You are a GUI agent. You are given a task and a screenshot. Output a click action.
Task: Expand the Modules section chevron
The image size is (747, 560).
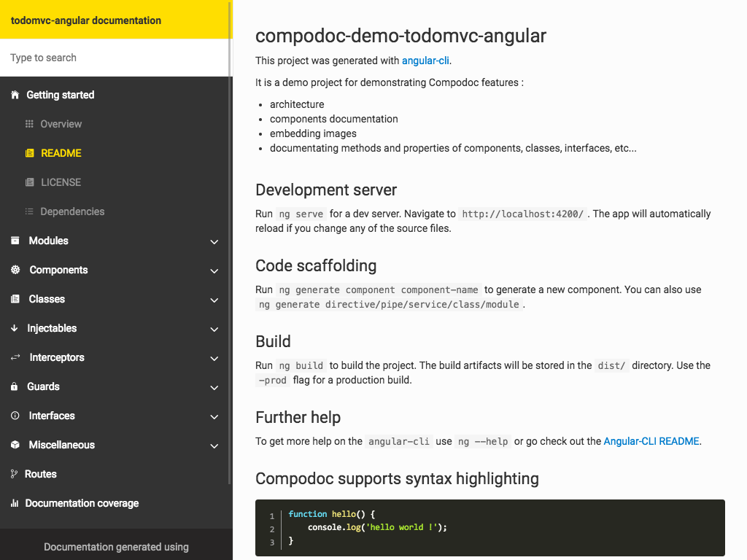(x=214, y=241)
